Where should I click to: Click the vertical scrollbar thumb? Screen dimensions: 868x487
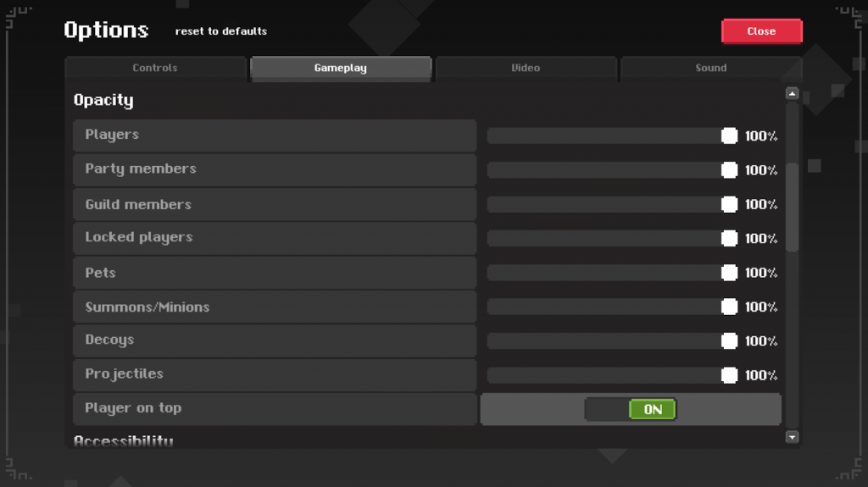(793, 208)
